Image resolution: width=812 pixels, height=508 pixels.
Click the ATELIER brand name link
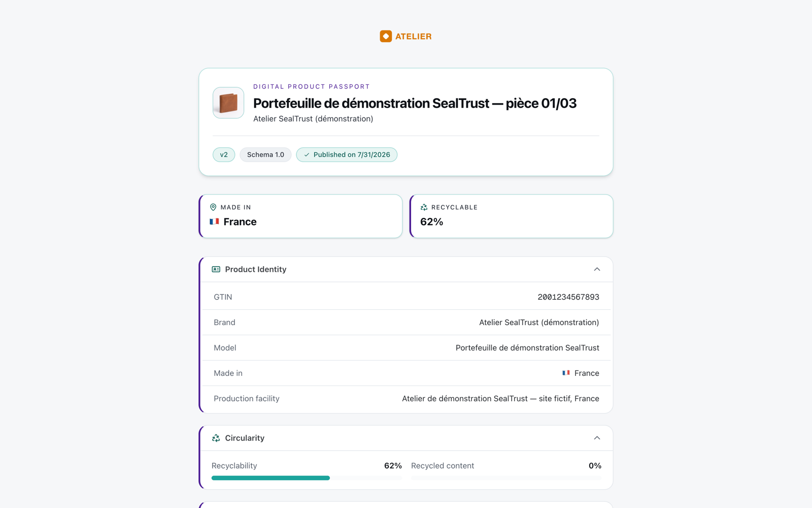point(414,37)
